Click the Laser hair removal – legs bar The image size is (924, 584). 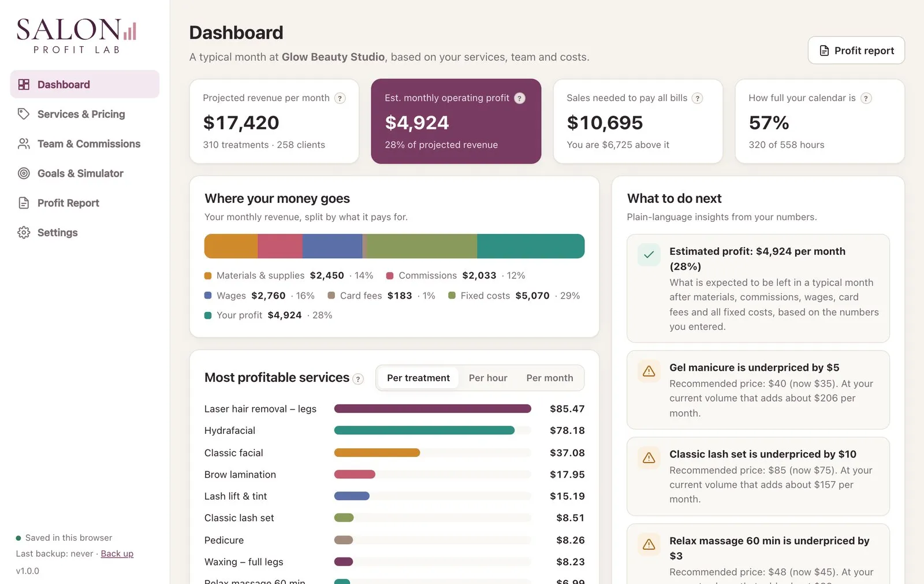(433, 408)
